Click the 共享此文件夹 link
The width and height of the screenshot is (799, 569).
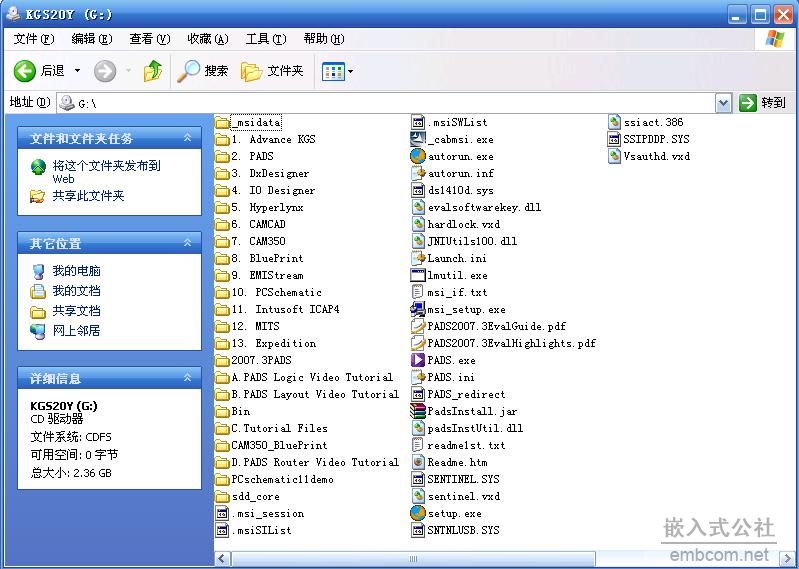click(88, 196)
